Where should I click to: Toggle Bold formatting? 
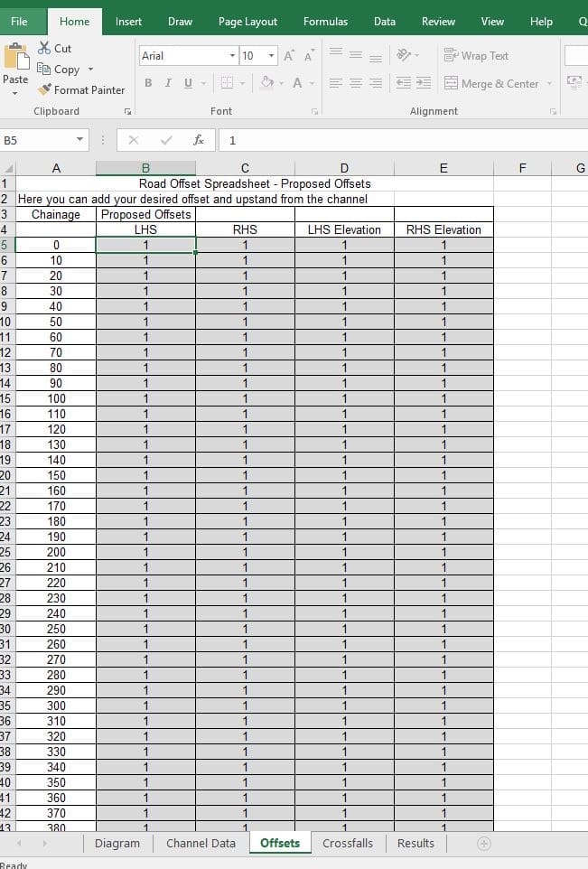point(148,83)
